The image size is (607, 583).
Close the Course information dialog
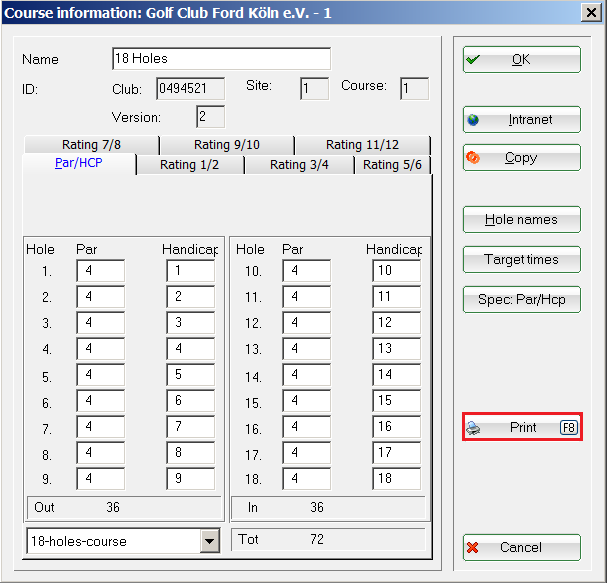(x=591, y=13)
